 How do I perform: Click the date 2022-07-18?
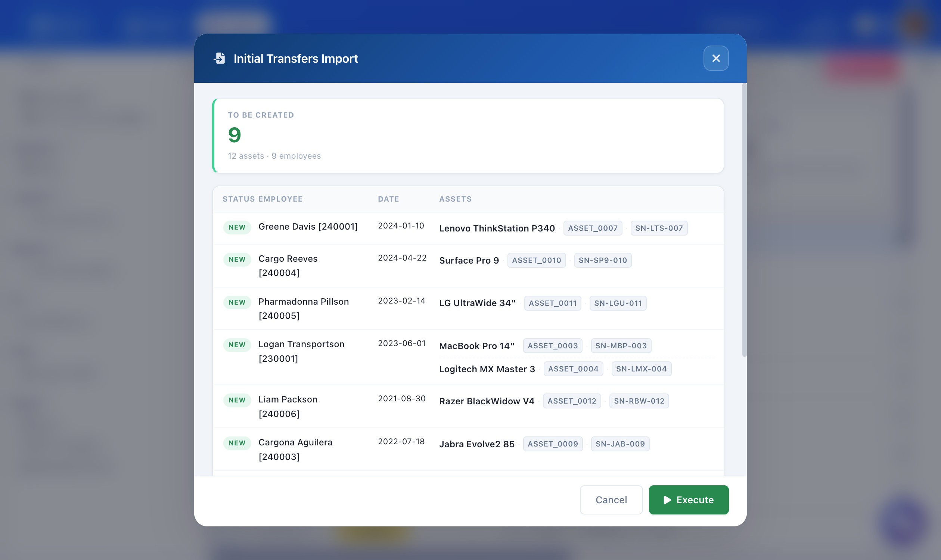click(401, 442)
